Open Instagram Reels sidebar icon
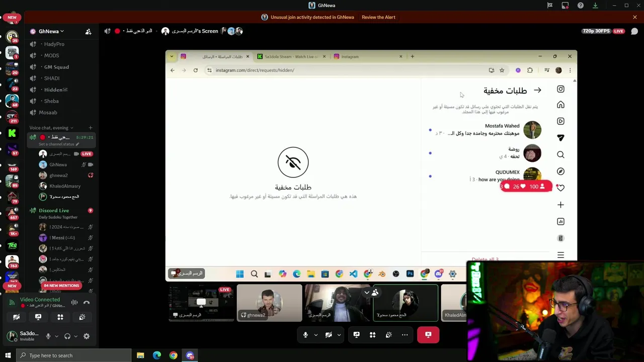 (560, 121)
